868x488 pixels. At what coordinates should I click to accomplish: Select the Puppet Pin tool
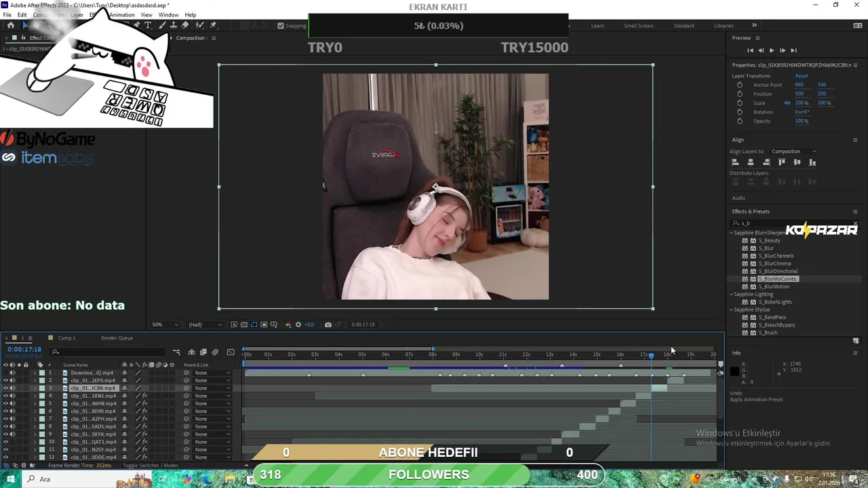[x=214, y=25]
